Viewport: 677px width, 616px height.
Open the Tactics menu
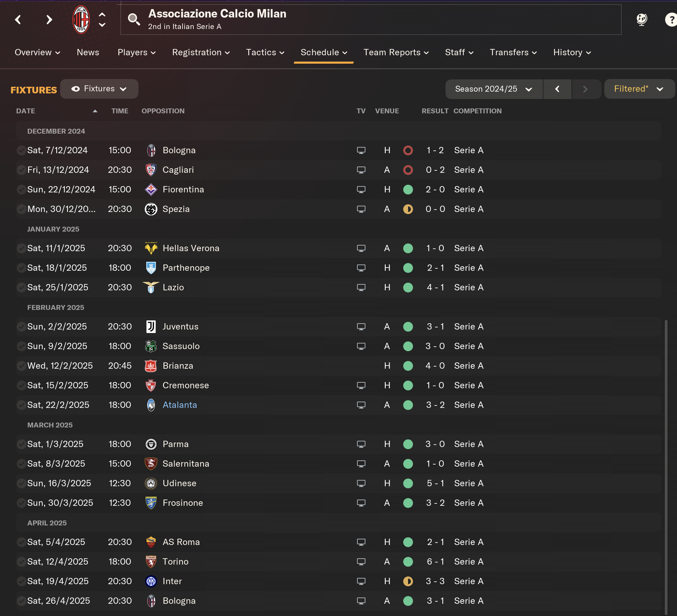point(265,52)
